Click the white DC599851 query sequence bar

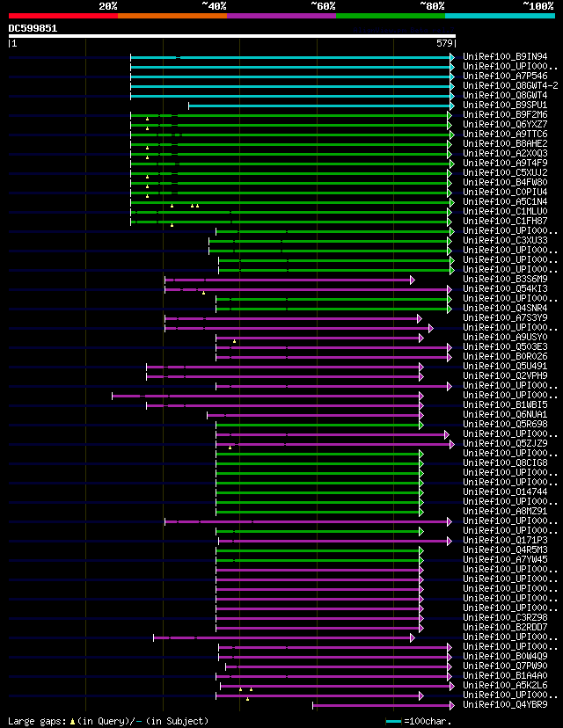click(231, 36)
